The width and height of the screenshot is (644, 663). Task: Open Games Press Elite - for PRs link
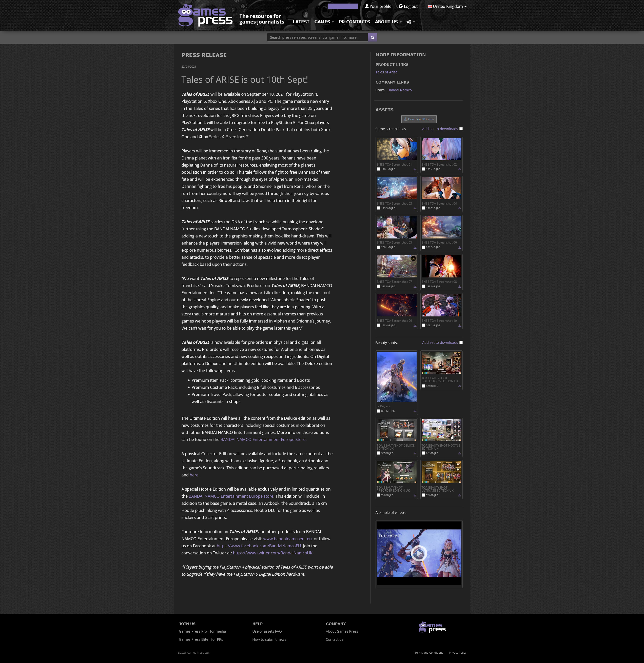pos(201,639)
